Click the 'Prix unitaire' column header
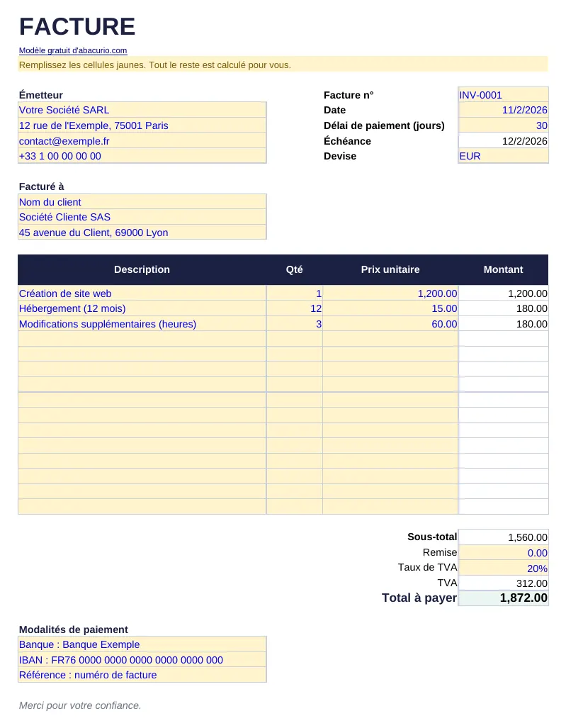This screenshot has height=728, width=566. pyautogui.click(x=390, y=269)
